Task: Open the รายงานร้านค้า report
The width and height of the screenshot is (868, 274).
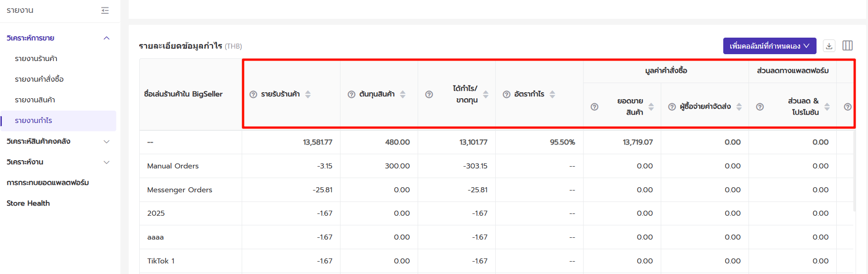Action: coord(36,59)
